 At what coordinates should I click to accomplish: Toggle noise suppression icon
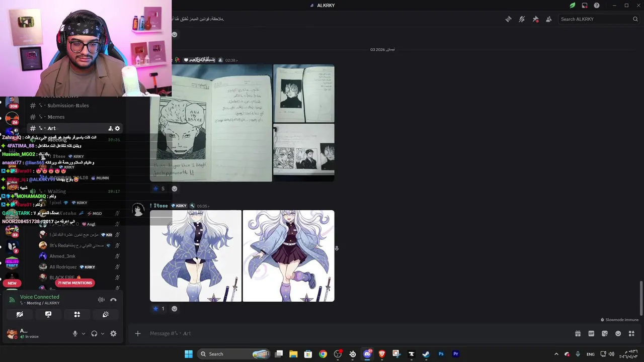(101, 300)
